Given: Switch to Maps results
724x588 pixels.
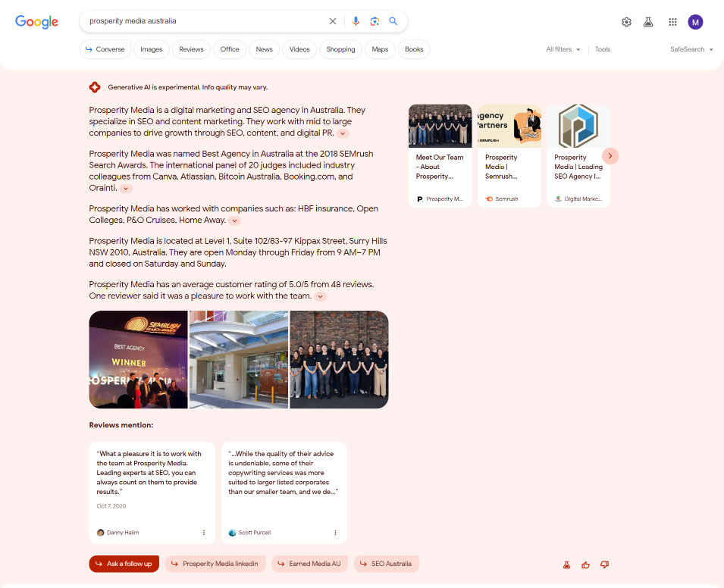Looking at the screenshot, I should 380,49.
